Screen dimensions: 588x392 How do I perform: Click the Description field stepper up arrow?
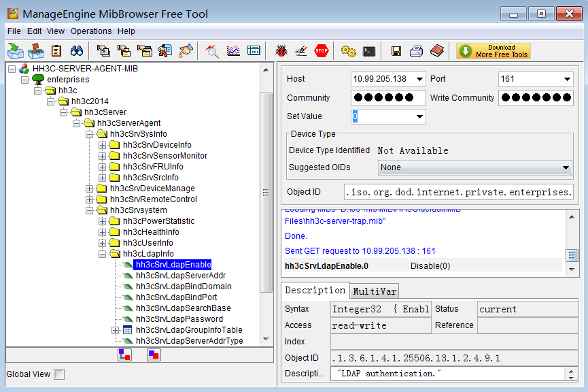(x=571, y=371)
